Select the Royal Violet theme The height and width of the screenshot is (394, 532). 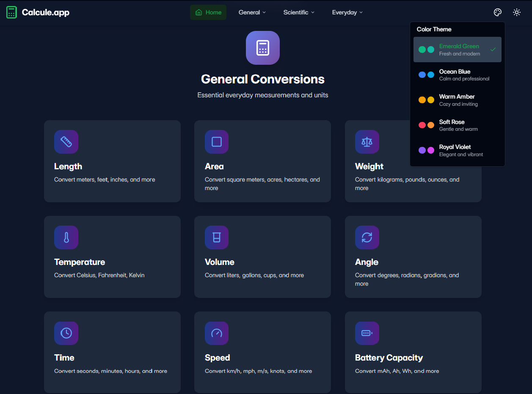pos(458,150)
